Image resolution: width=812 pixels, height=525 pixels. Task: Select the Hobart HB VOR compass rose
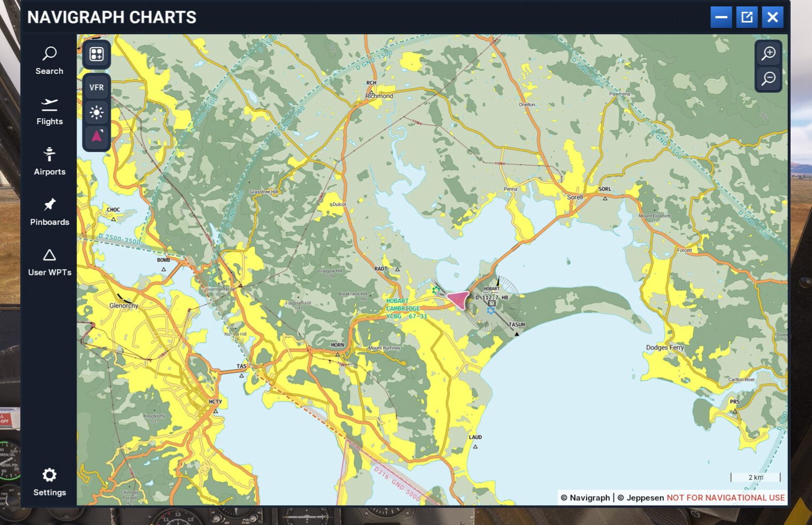(x=492, y=303)
